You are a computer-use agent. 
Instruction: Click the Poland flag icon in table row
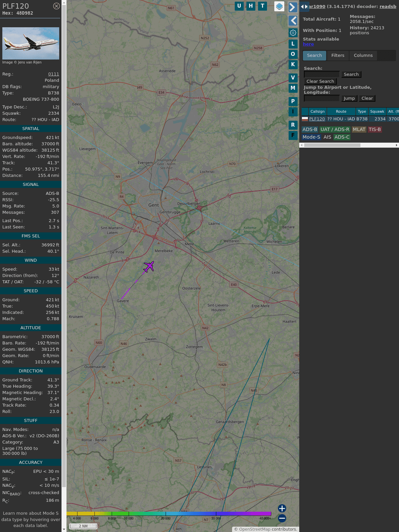[305, 119]
